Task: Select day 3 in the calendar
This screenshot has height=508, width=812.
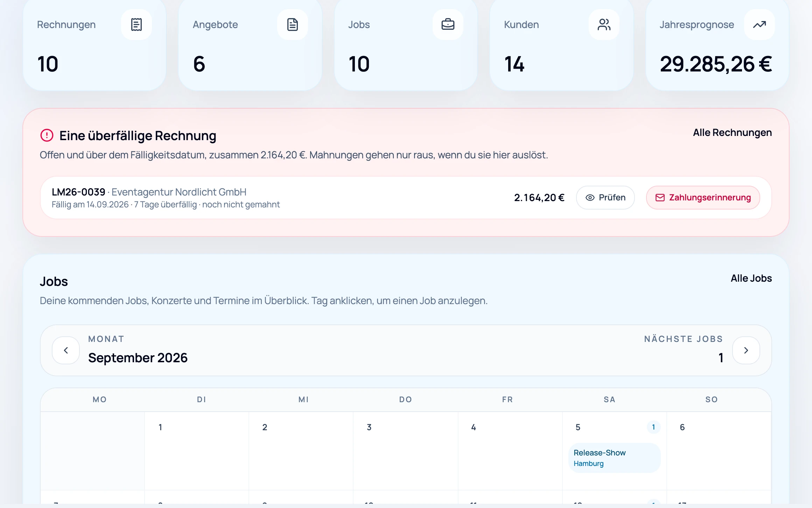Action: (406, 451)
